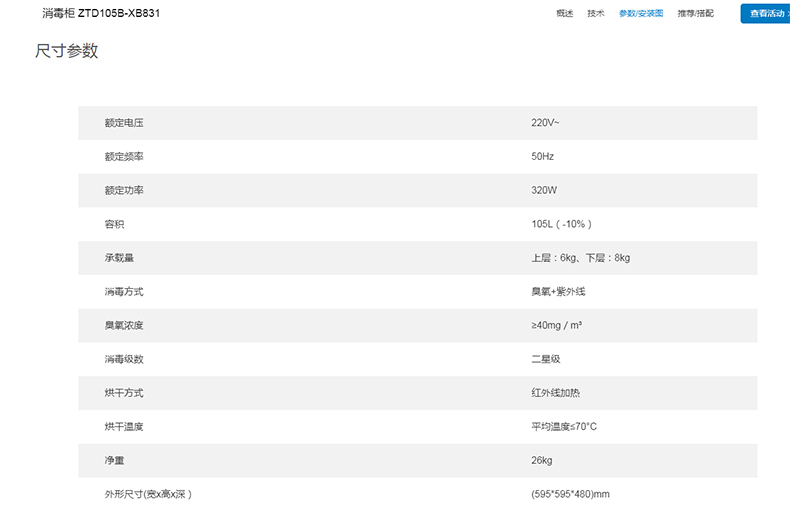Select the 烘干方式 label
This screenshot has height=530, width=790.
coord(124,393)
